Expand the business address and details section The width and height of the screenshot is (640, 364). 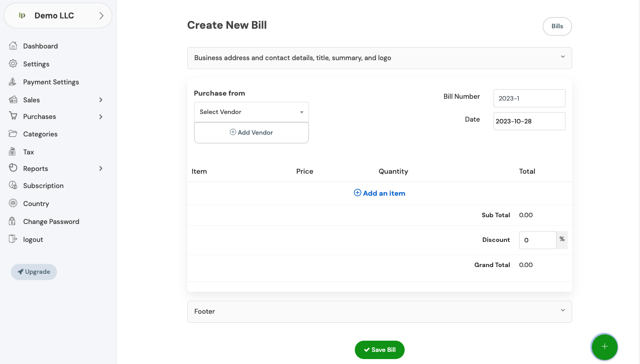point(379,58)
